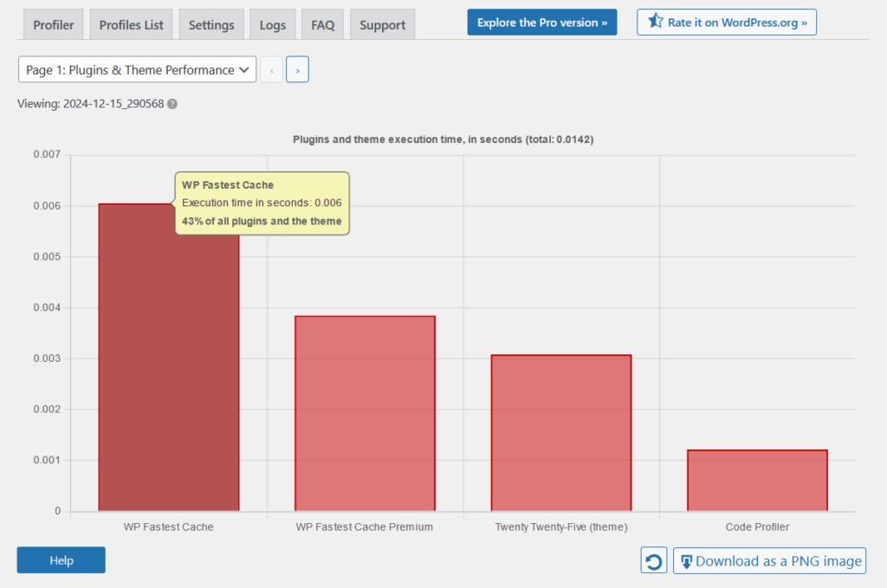Click the 0.004 y-axis value
Viewport: 887px width, 588px height.
(47, 307)
